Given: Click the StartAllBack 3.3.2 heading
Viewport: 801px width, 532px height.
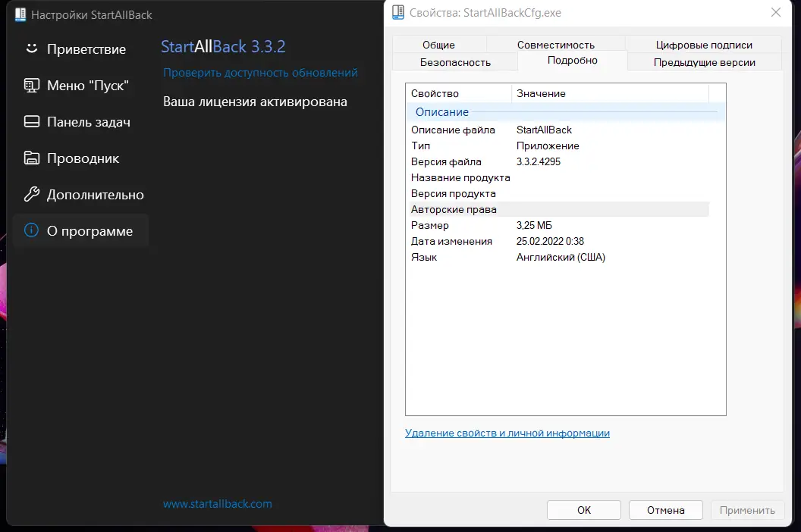Looking at the screenshot, I should pyautogui.click(x=223, y=46).
